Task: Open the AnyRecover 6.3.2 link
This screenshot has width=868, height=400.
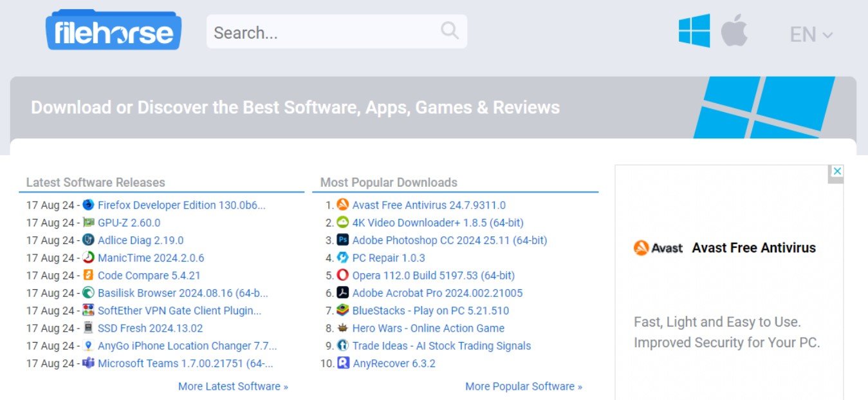Action: tap(394, 363)
